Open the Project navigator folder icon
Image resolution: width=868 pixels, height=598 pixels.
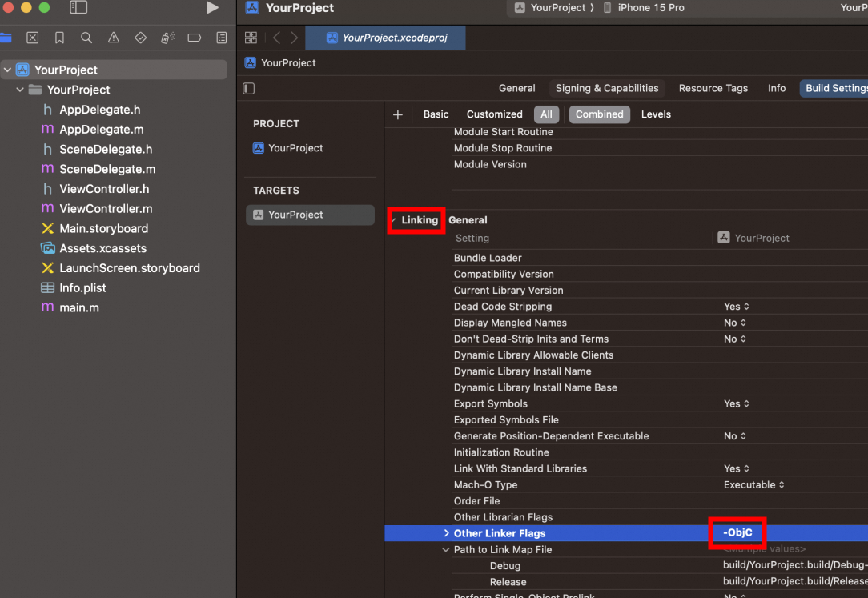click(x=6, y=38)
